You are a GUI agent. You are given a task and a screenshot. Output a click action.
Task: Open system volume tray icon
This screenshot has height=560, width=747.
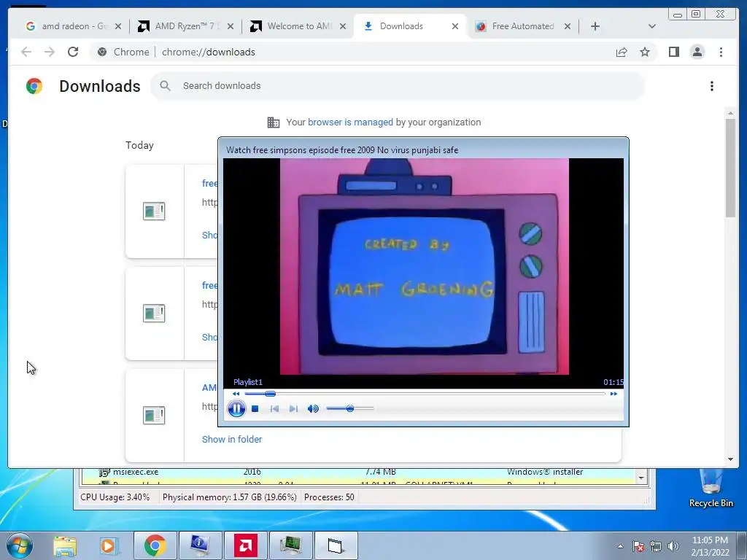click(x=673, y=546)
